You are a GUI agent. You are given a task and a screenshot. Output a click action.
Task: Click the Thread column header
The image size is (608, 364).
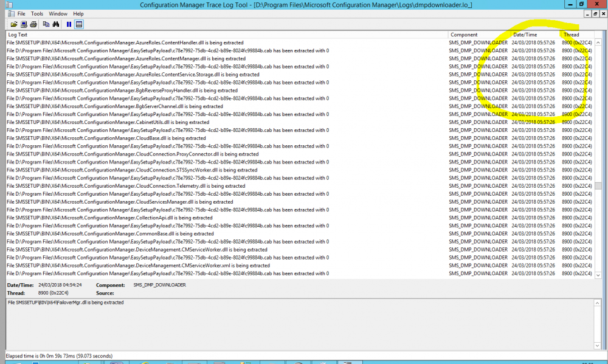click(x=578, y=35)
